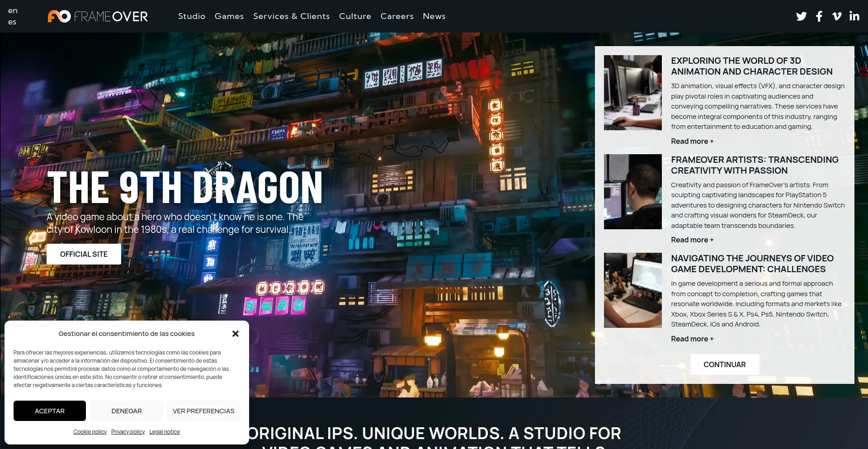The image size is (868, 449).
Task: Expand the game development challenges article
Action: 692,339
